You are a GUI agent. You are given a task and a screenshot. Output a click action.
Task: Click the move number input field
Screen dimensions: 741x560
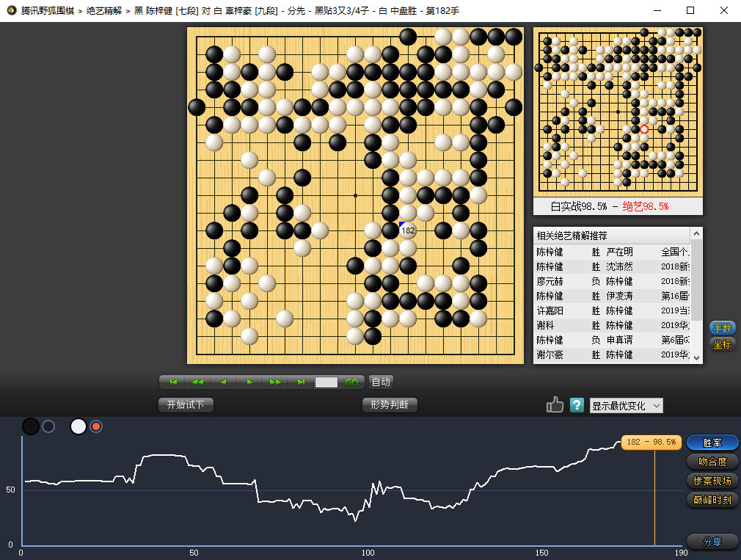pos(326,382)
